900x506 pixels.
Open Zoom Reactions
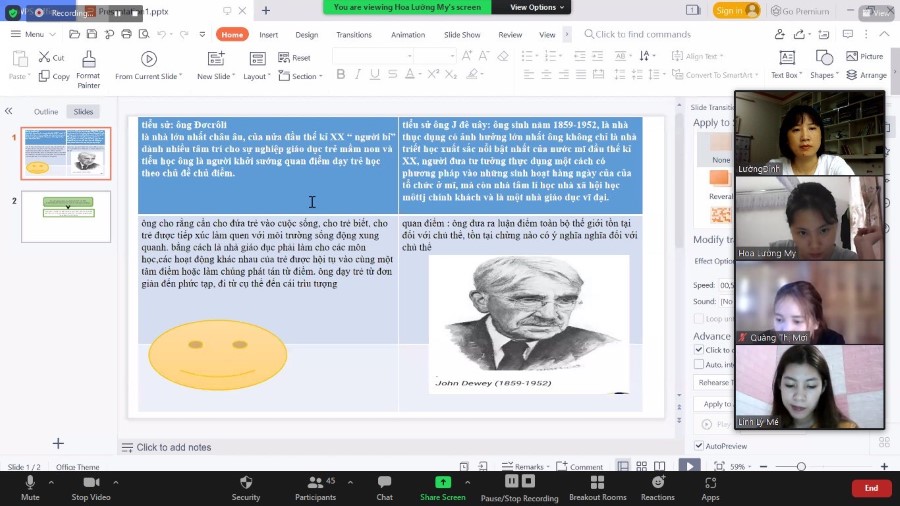(x=658, y=488)
